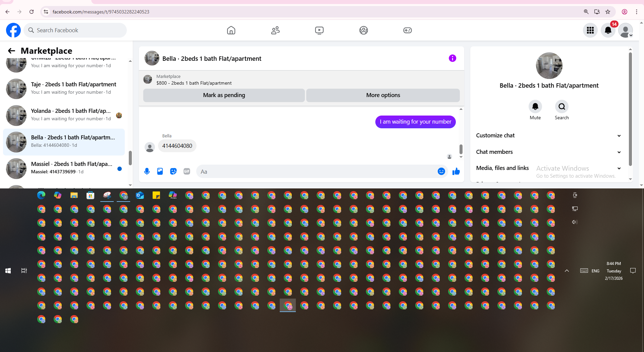644x352 pixels.
Task: Click the ENG language indicator
Action: [595, 271]
